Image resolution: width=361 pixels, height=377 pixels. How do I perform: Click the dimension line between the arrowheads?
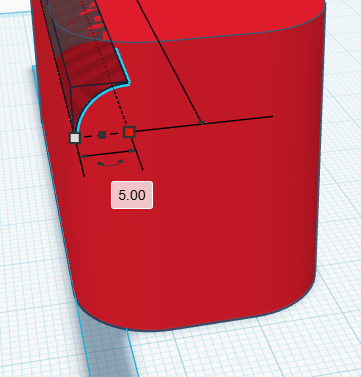pyautogui.click(x=108, y=154)
